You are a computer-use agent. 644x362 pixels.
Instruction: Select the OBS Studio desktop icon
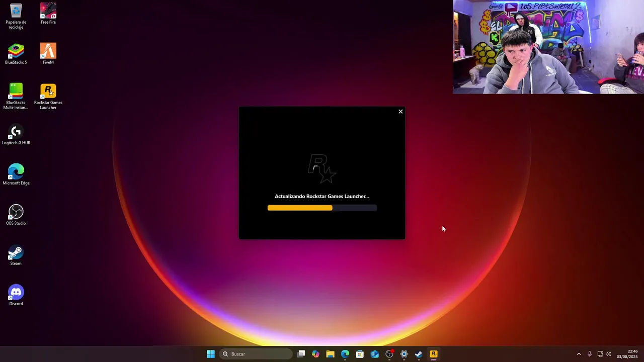(x=16, y=215)
